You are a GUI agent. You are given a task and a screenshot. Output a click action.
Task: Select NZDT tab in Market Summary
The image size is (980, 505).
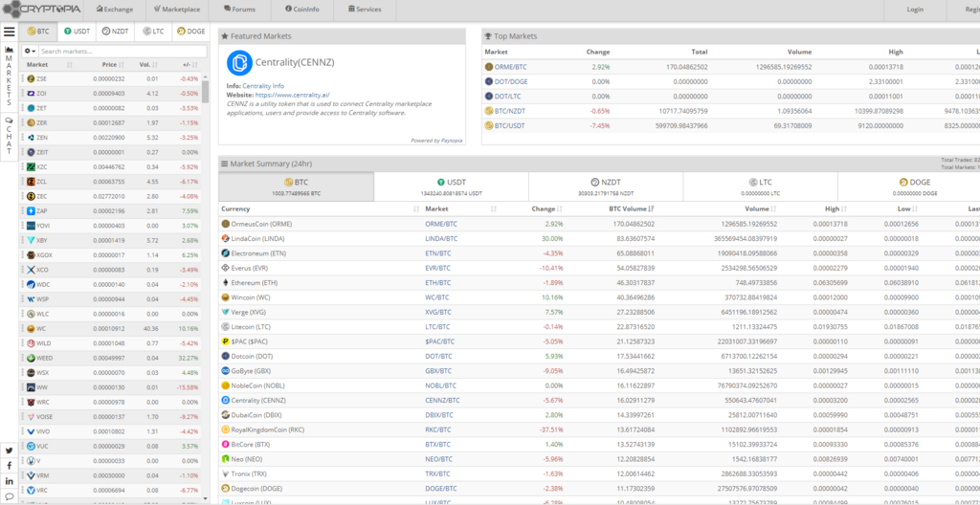[606, 187]
